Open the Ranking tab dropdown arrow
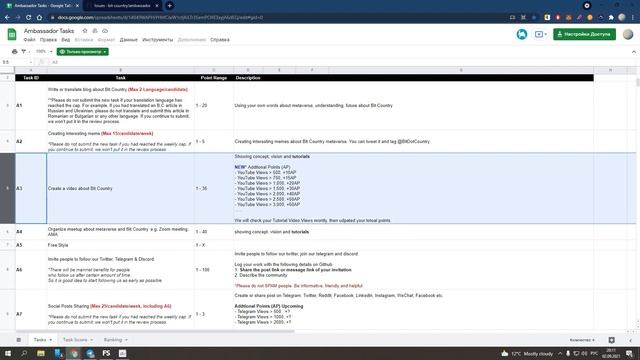The image size is (640, 360). click(126, 340)
